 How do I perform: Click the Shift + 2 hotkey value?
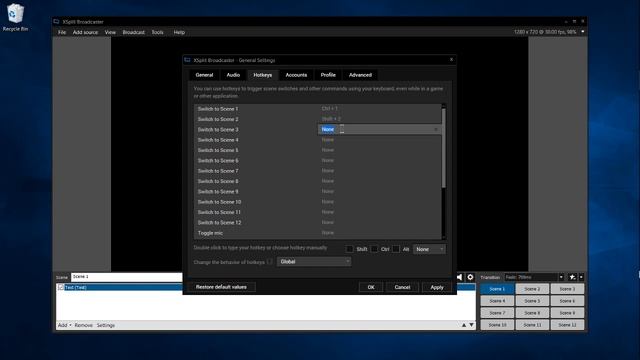tap(331, 119)
